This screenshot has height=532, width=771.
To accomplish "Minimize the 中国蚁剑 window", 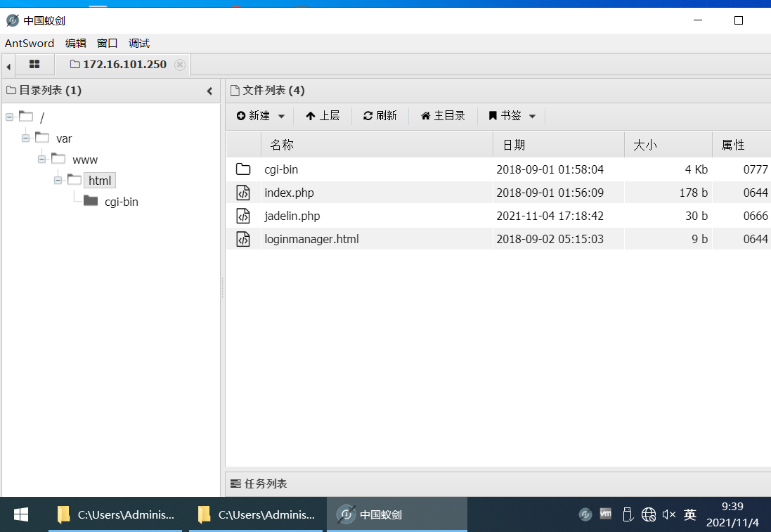I will 698,20.
